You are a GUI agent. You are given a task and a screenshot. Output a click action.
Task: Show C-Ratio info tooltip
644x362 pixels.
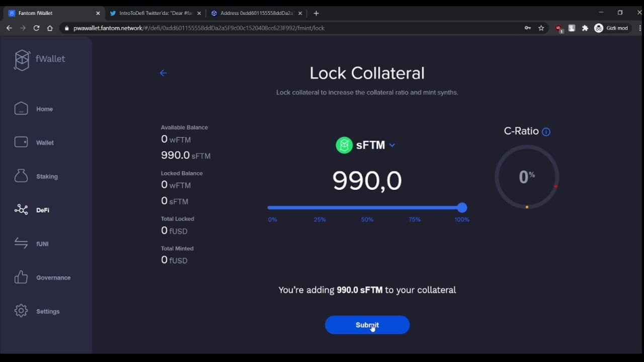(x=546, y=132)
